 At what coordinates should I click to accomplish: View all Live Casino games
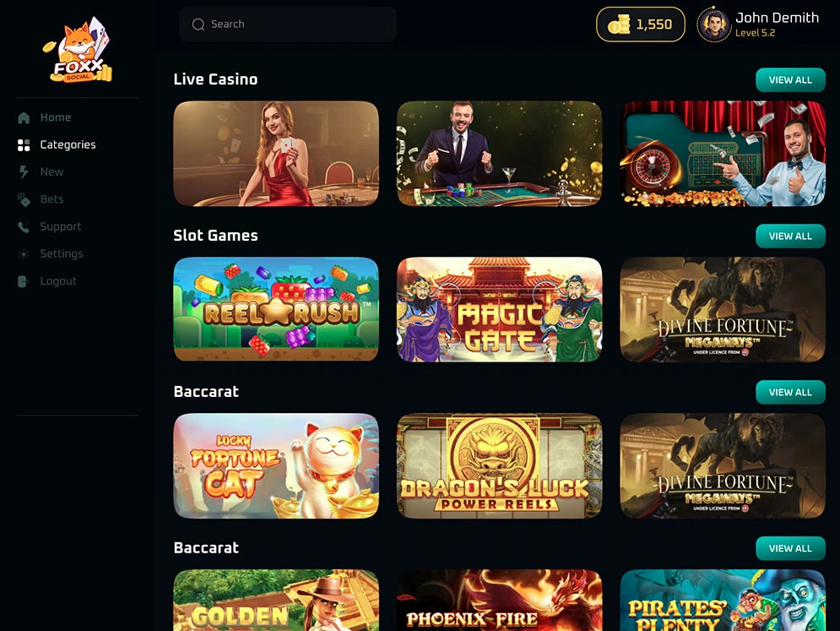tap(790, 80)
